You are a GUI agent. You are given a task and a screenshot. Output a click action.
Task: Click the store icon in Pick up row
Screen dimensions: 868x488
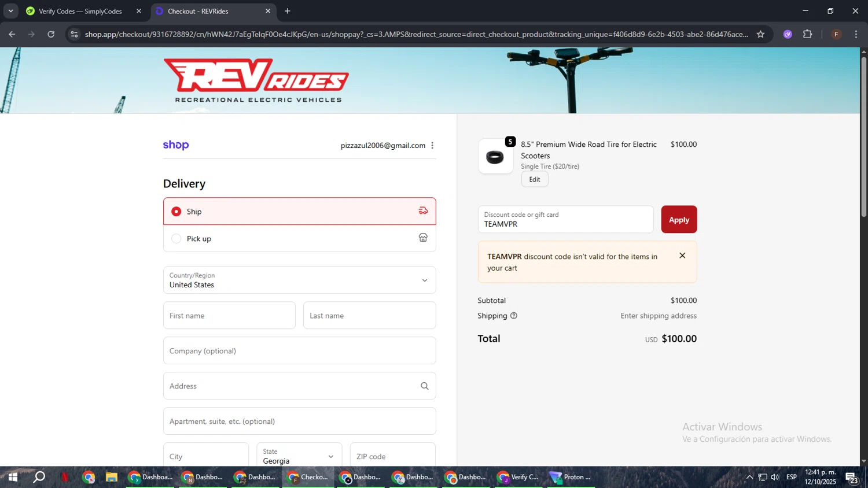(x=423, y=238)
